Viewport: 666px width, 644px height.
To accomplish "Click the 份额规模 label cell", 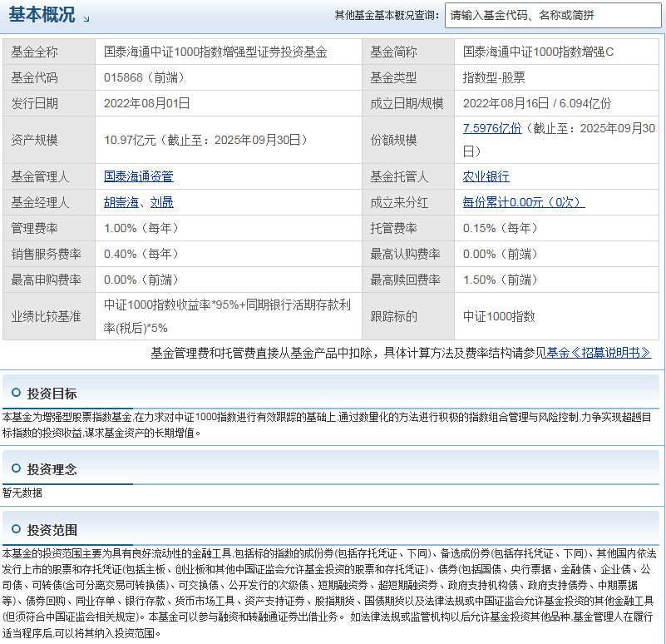I will (408, 140).
